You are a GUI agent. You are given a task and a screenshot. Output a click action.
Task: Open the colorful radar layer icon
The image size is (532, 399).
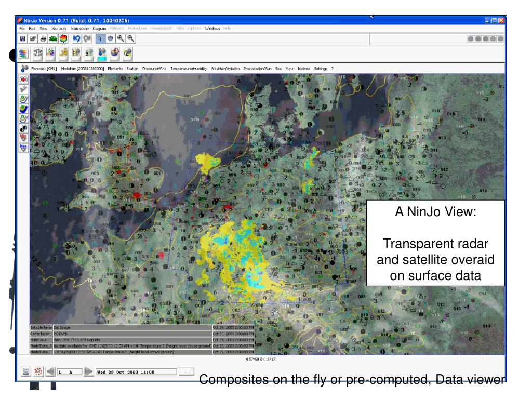click(50, 54)
